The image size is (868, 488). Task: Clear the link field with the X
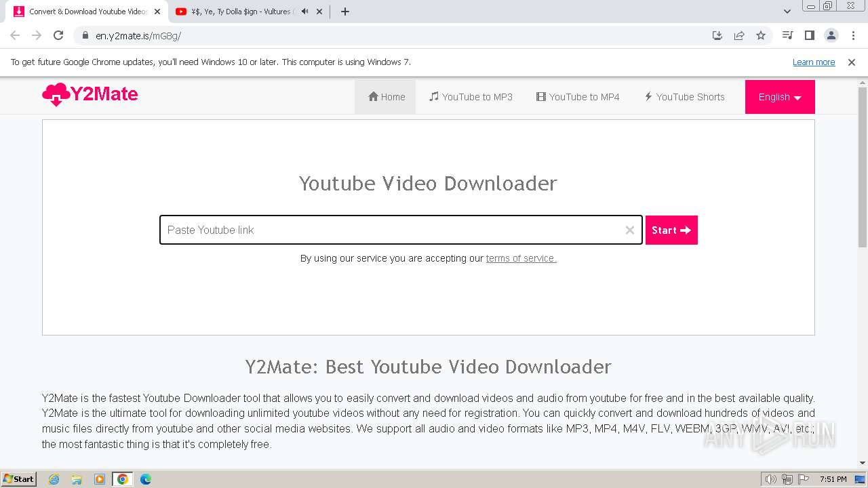tap(630, 230)
